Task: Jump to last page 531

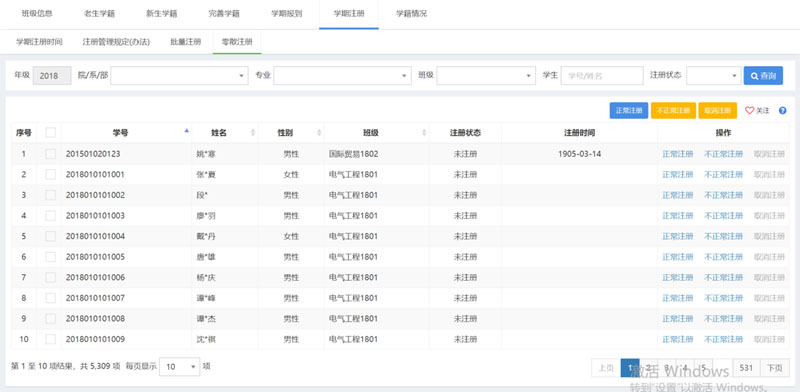Action: click(x=746, y=368)
